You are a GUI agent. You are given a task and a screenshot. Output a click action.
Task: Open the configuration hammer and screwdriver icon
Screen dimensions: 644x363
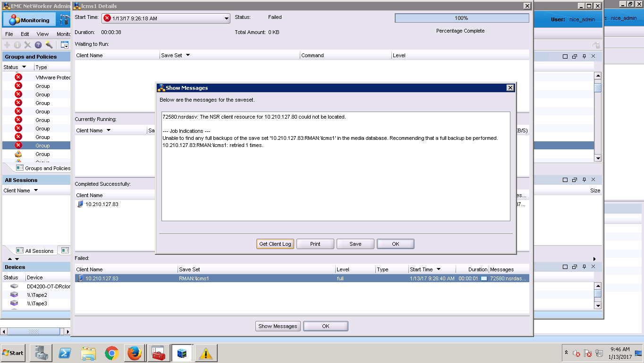[x=65, y=20]
